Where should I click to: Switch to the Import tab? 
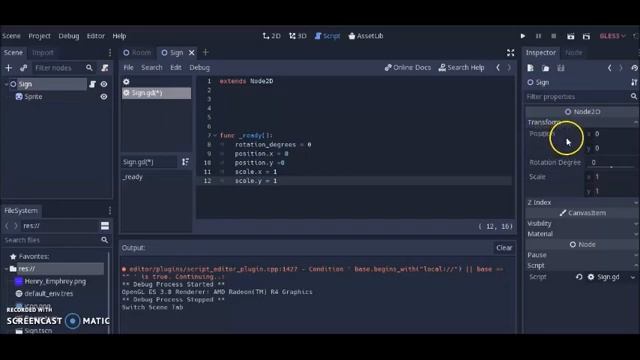coord(42,52)
